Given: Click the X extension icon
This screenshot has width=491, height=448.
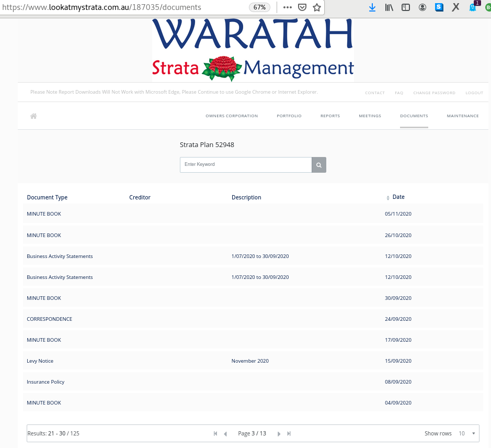Looking at the screenshot, I should click(455, 7).
